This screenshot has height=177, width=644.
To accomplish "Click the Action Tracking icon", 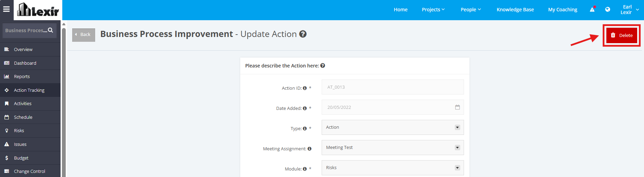I will pos(7,90).
